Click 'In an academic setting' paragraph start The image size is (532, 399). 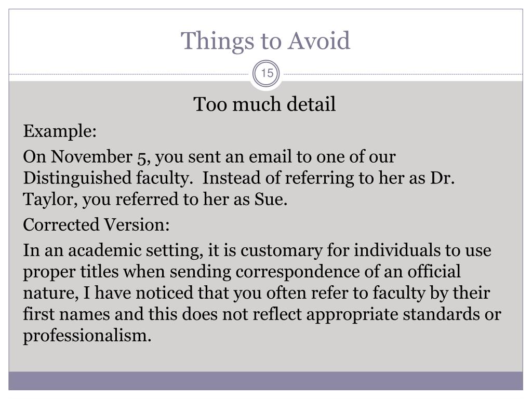tap(113, 251)
